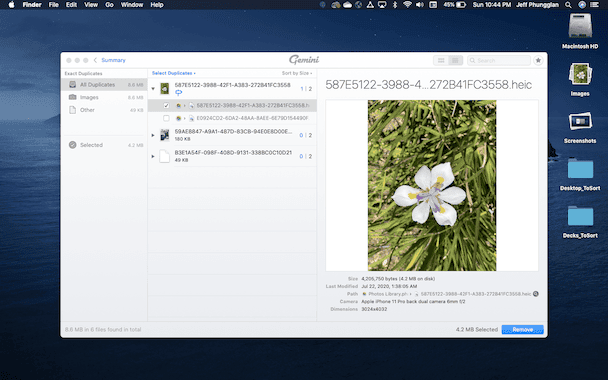Switch to list view icon
Viewport: 608px width, 380px height.
point(455,60)
